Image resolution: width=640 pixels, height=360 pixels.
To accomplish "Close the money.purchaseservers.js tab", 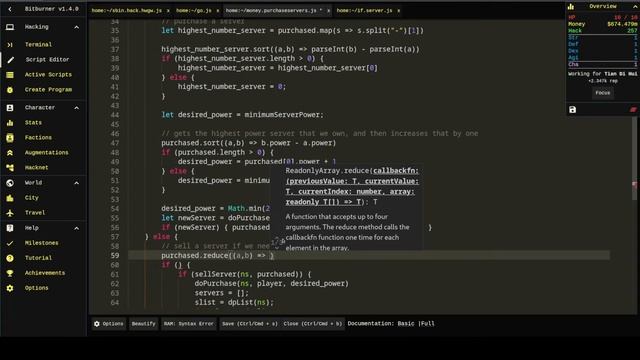I will [328, 11].
